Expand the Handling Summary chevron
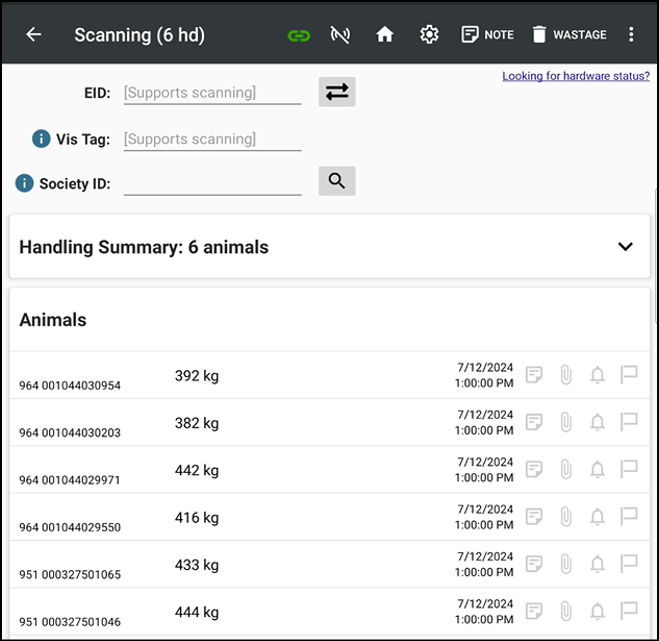This screenshot has width=659, height=641. click(625, 247)
